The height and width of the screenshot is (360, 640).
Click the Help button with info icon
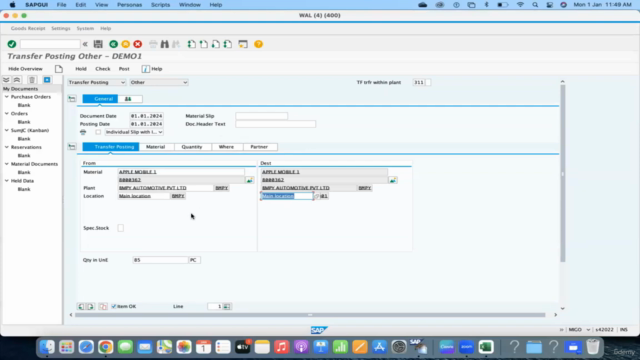[152, 69]
